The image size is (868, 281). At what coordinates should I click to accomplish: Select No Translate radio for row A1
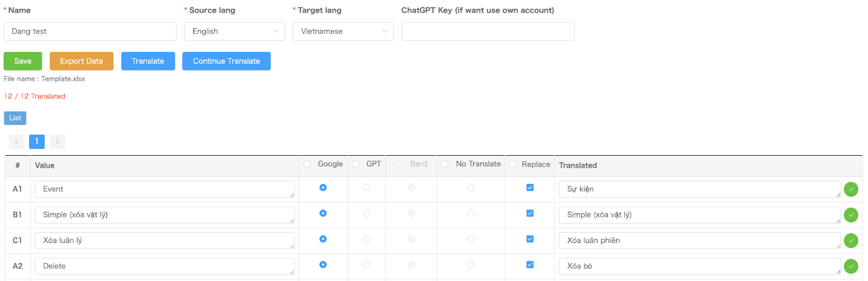tap(471, 187)
